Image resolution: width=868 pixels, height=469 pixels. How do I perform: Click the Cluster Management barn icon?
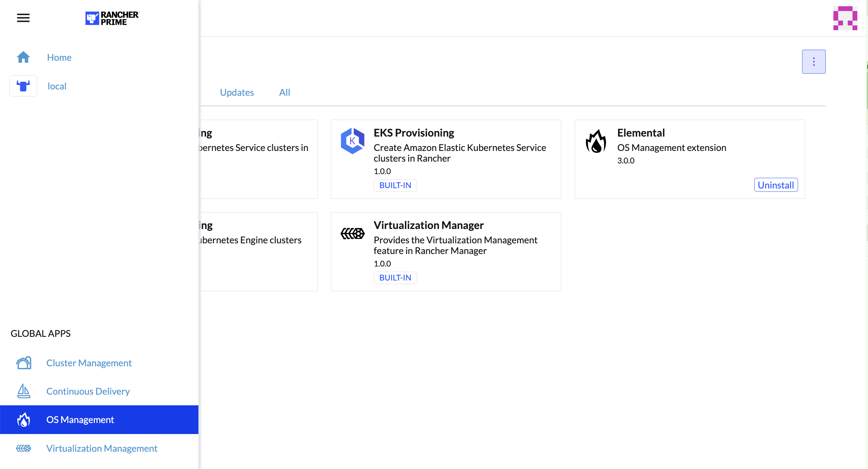pos(24,363)
